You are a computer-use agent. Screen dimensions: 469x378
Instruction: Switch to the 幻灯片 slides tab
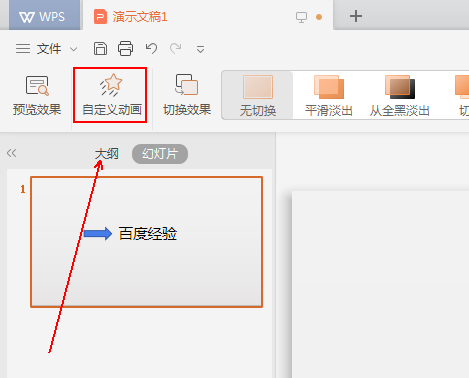coord(160,154)
